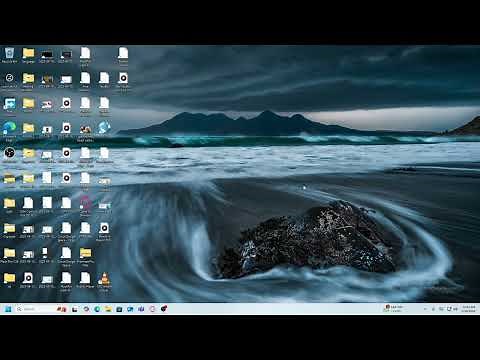The height and width of the screenshot is (360, 480).
Task: Open the Microsoft Edge desktop shortcut
Action: point(9,130)
